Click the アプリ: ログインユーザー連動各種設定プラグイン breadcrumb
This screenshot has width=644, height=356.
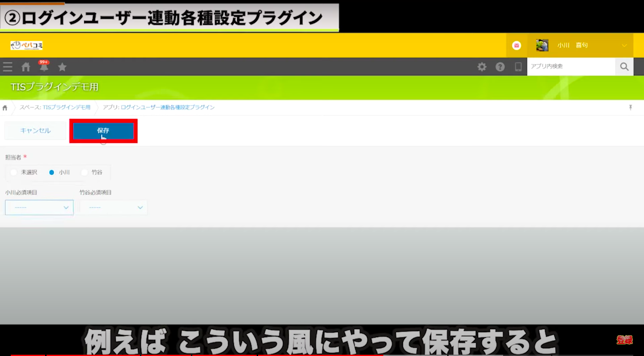[159, 107]
